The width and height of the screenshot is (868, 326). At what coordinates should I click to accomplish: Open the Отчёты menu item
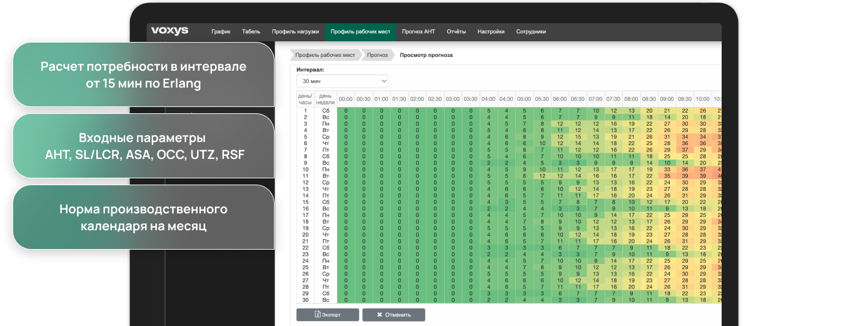pos(457,31)
